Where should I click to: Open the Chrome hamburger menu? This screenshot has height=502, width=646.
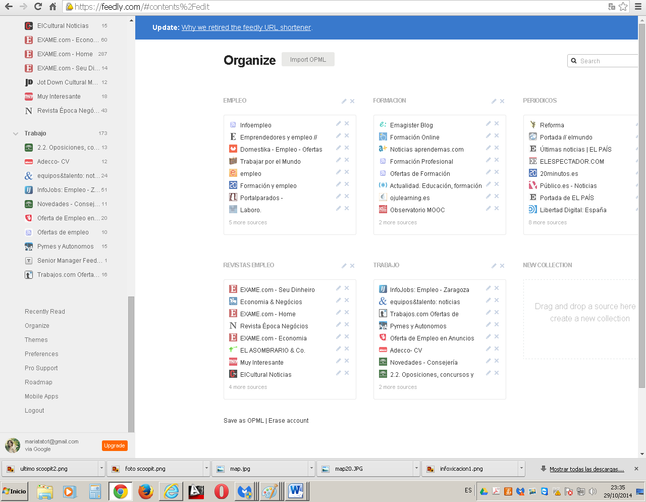click(x=638, y=6)
